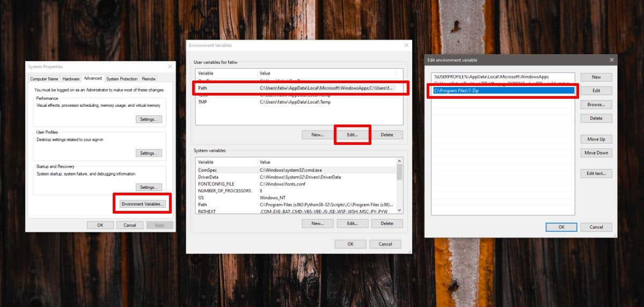Click the Edit text button
The height and width of the screenshot is (307, 644).
click(x=596, y=173)
